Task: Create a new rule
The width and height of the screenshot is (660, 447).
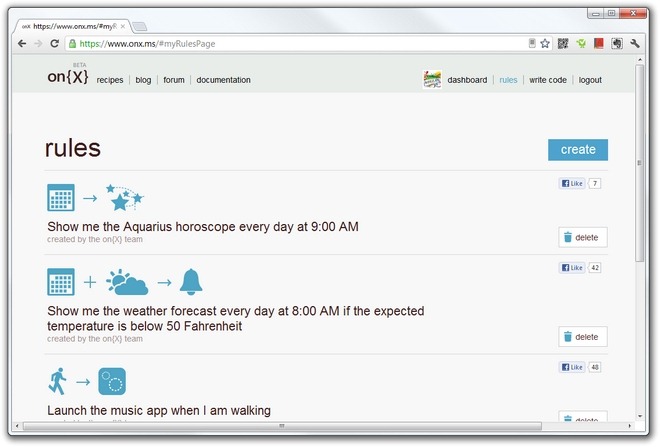Action: point(578,150)
